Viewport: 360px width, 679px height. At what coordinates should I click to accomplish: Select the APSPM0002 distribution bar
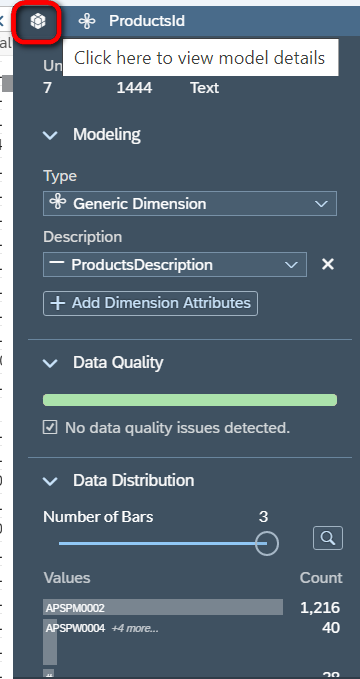pos(163,607)
